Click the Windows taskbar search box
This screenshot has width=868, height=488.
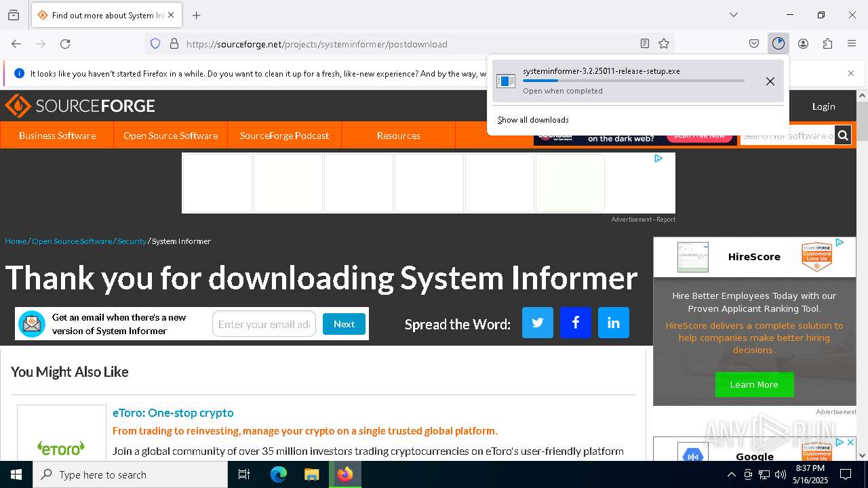[x=130, y=474]
